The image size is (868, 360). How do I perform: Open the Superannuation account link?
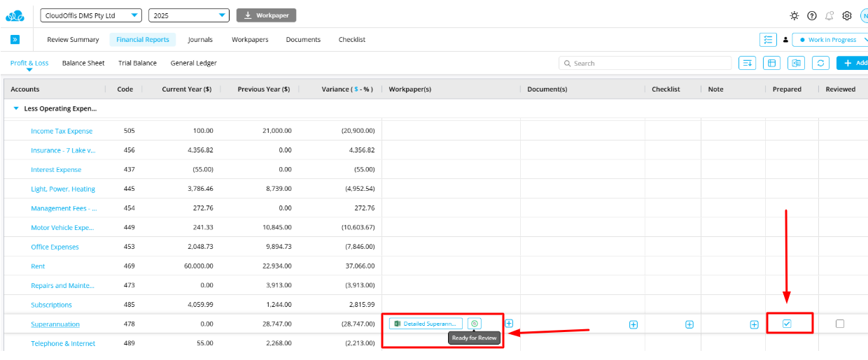point(55,324)
